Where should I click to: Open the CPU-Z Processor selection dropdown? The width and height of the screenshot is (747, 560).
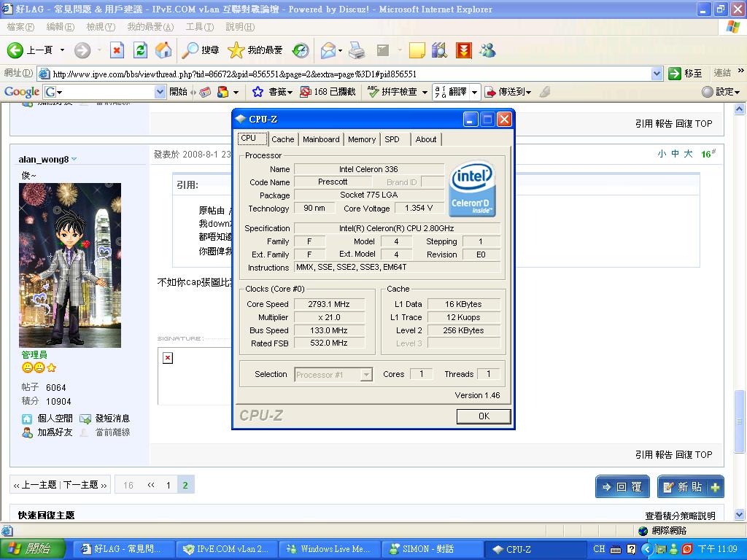coord(366,375)
